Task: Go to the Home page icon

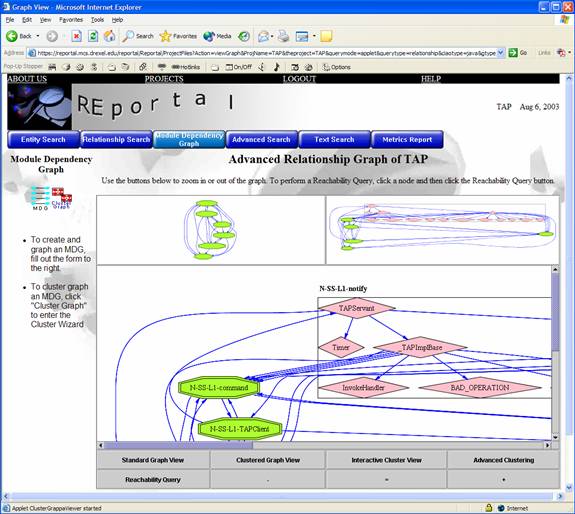Action: click(109, 36)
